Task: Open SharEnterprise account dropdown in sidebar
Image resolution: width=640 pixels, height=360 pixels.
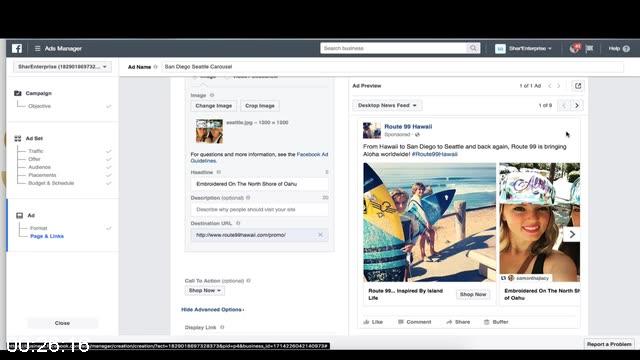Action: pyautogui.click(x=62, y=67)
